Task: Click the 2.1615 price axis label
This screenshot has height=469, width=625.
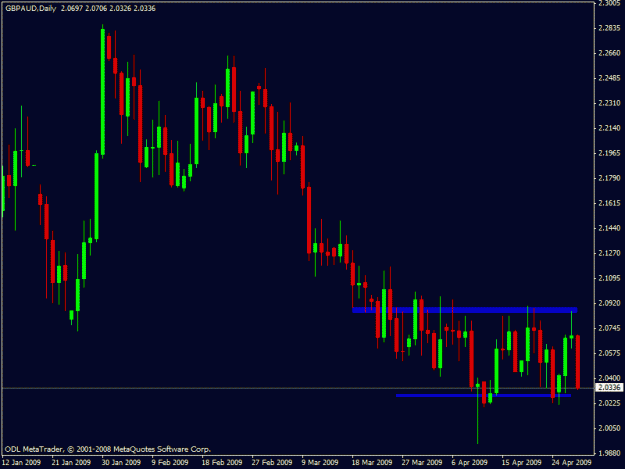Action: (x=609, y=203)
